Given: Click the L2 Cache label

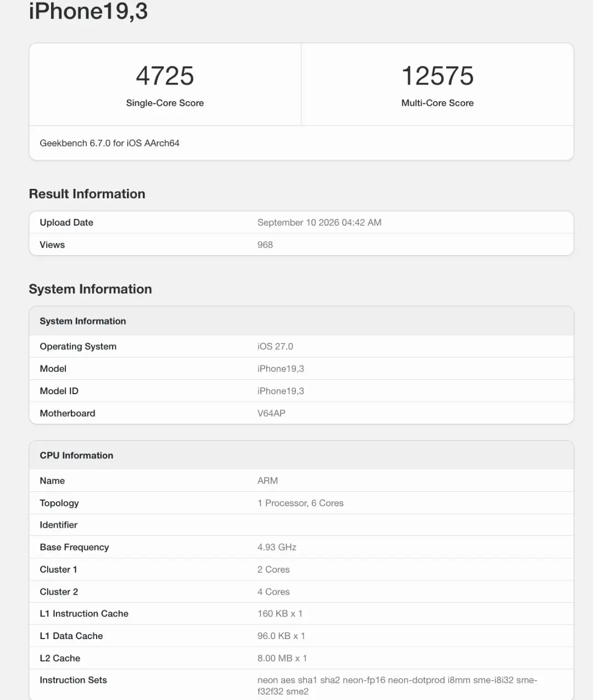Looking at the screenshot, I should 60,658.
